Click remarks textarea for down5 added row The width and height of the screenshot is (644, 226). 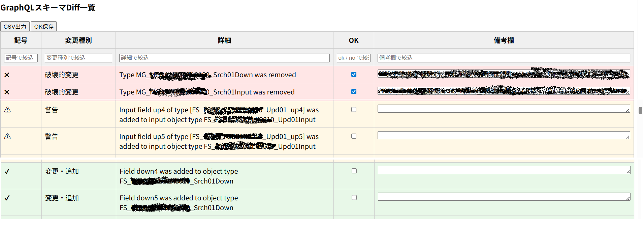tap(504, 197)
